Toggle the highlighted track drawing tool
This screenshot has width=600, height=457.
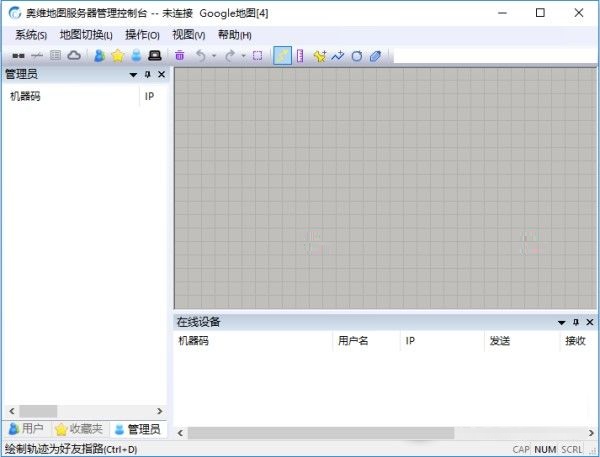point(282,56)
